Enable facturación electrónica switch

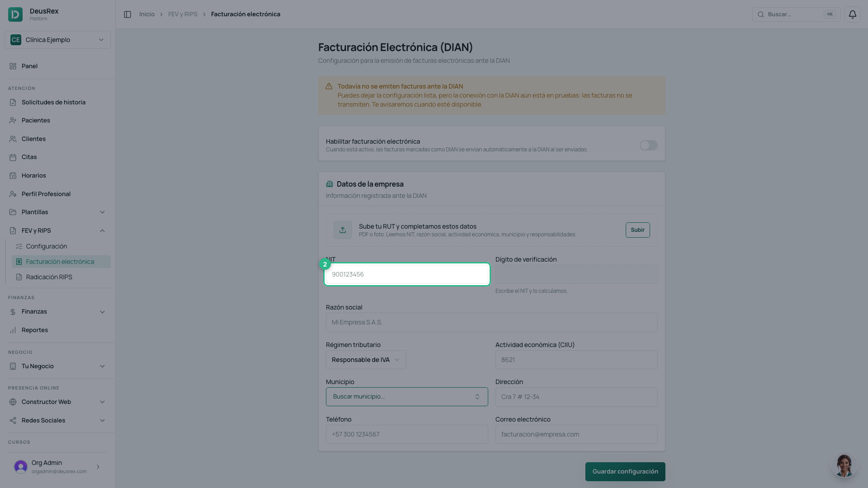coord(648,145)
